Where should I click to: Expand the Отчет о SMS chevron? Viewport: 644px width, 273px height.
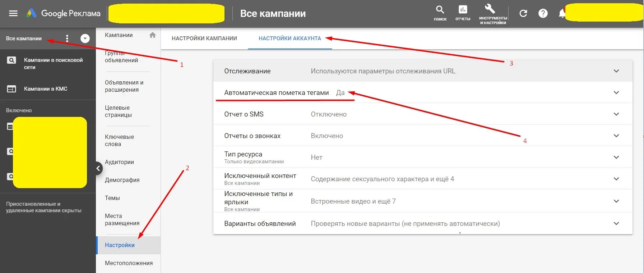616,114
